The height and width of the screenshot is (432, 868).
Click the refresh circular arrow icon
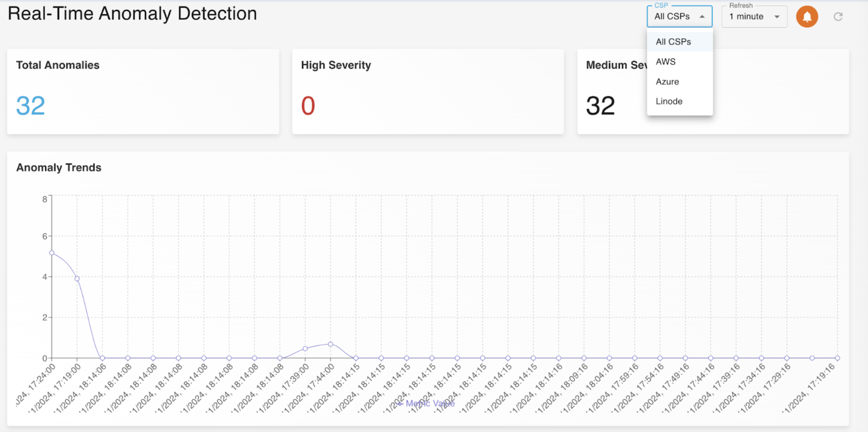click(x=838, y=17)
